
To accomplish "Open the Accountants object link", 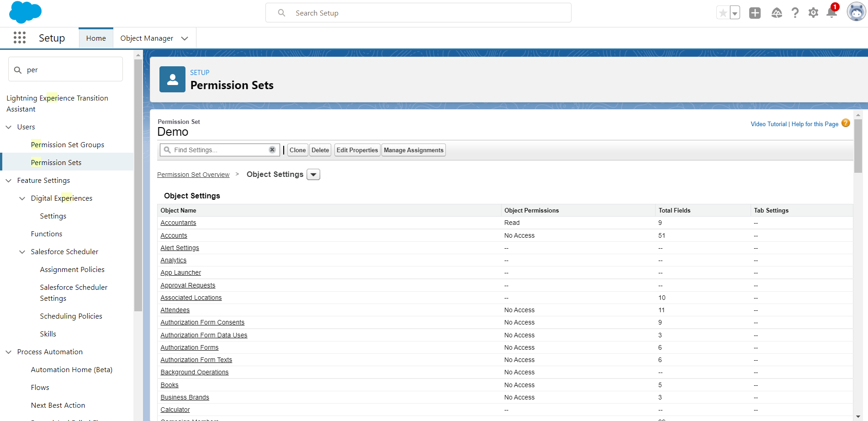I will 178,223.
